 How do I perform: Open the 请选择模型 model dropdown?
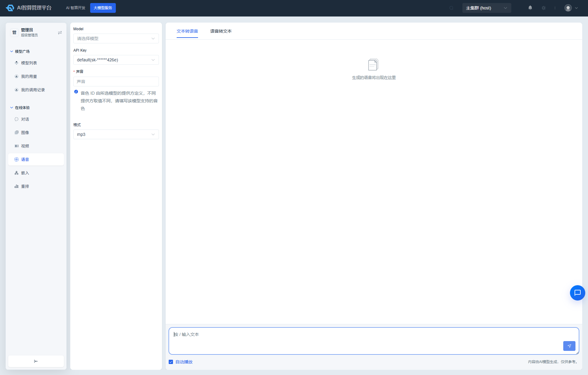[x=116, y=38]
